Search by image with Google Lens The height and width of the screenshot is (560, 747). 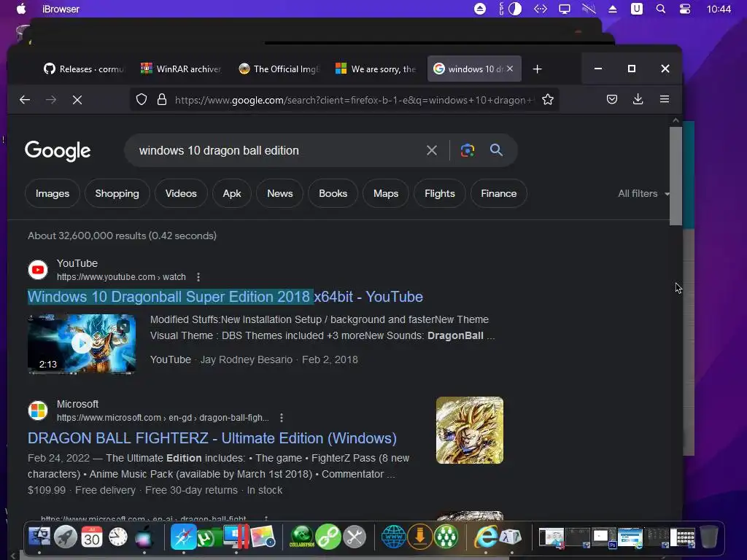point(468,150)
